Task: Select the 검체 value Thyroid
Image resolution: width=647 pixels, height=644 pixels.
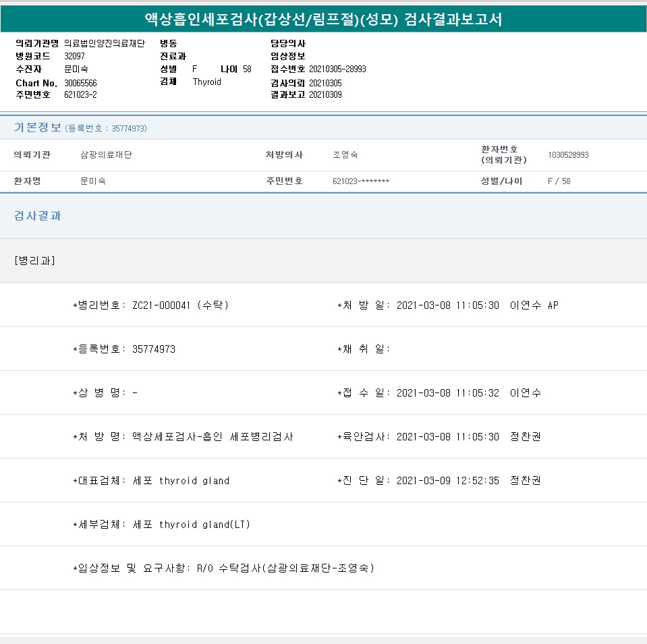Action: [206, 82]
